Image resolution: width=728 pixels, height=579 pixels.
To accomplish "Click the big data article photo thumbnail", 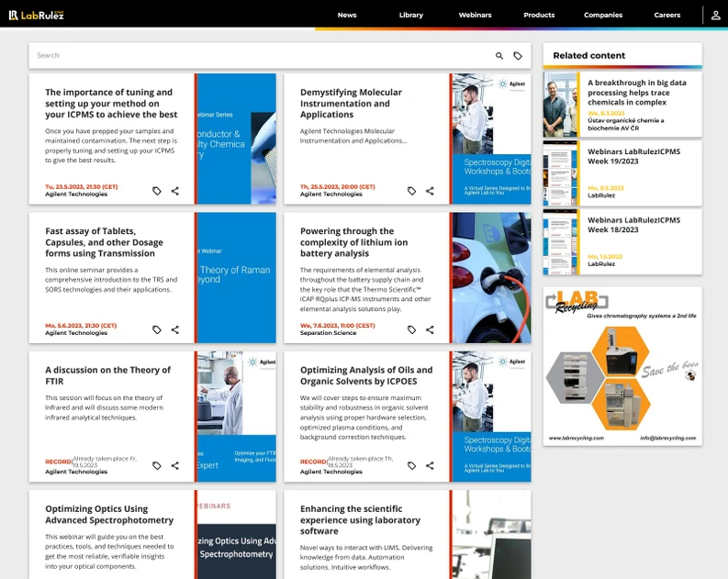I will 560,105.
